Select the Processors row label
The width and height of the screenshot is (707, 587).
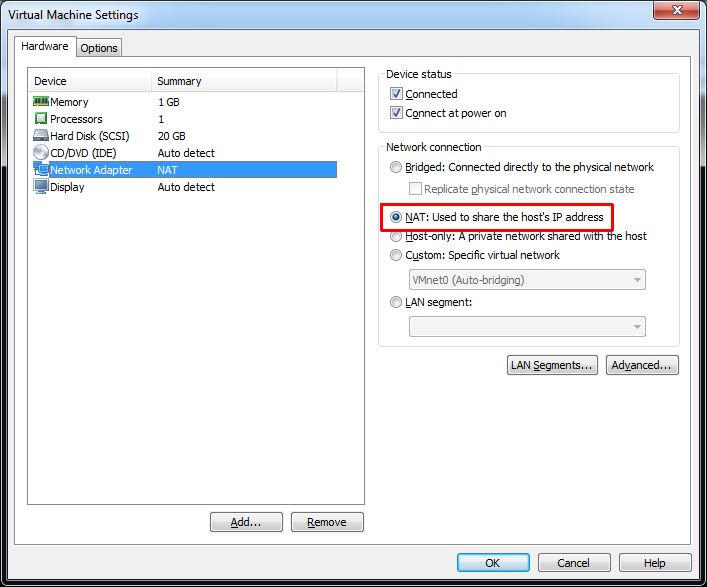(76, 119)
